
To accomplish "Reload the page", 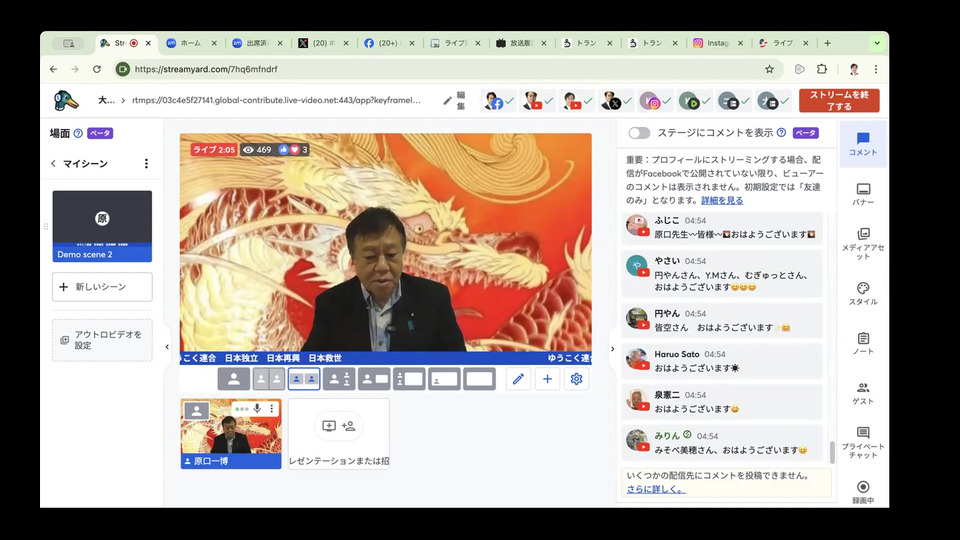I will coord(97,69).
